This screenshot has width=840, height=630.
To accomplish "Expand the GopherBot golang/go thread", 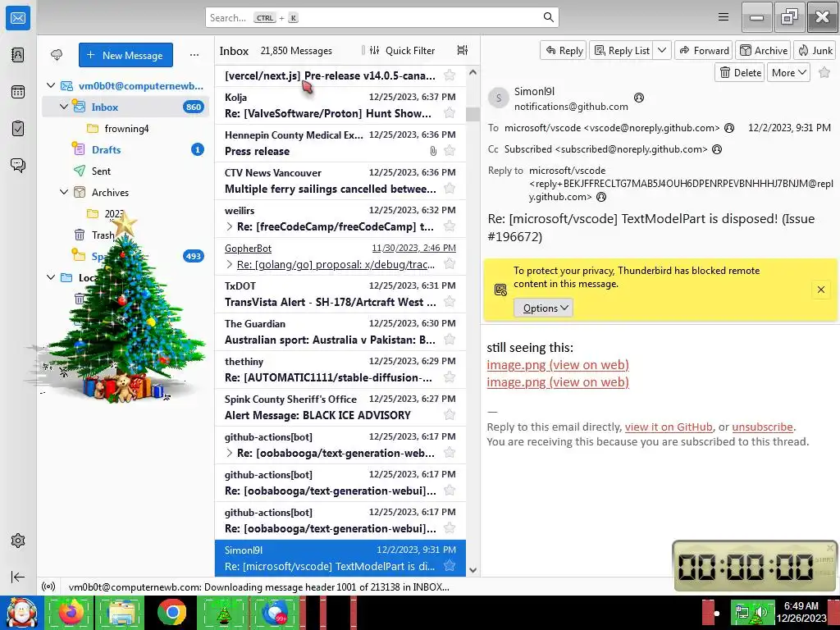I will (x=230, y=264).
